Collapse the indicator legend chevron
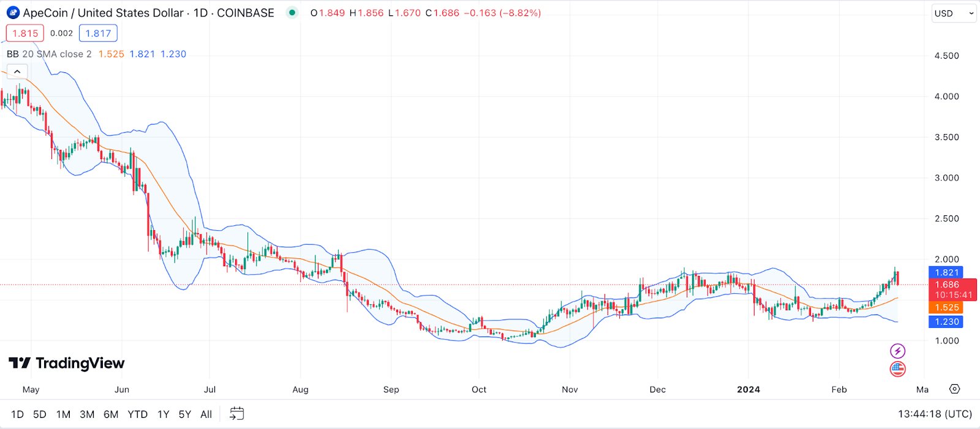The image size is (980, 429). coord(17,72)
